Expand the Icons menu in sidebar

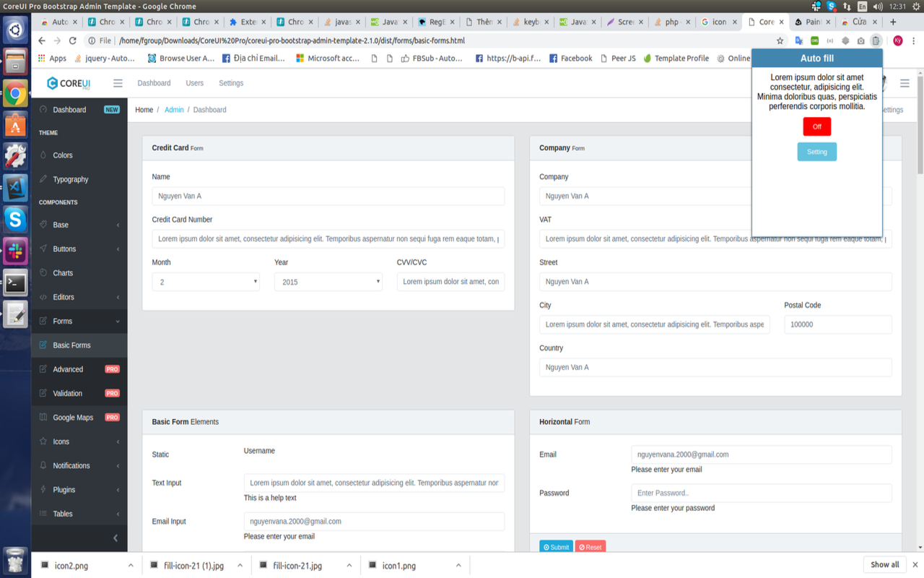[x=79, y=441]
